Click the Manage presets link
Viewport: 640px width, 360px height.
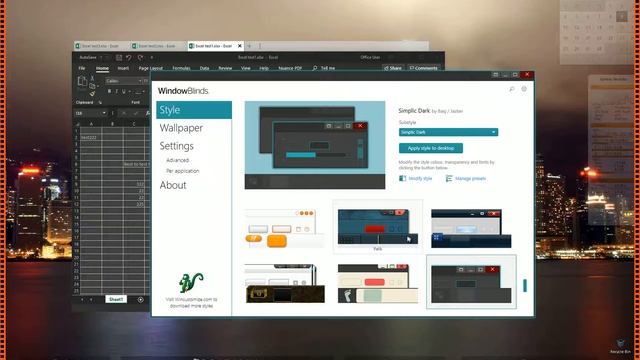470,178
